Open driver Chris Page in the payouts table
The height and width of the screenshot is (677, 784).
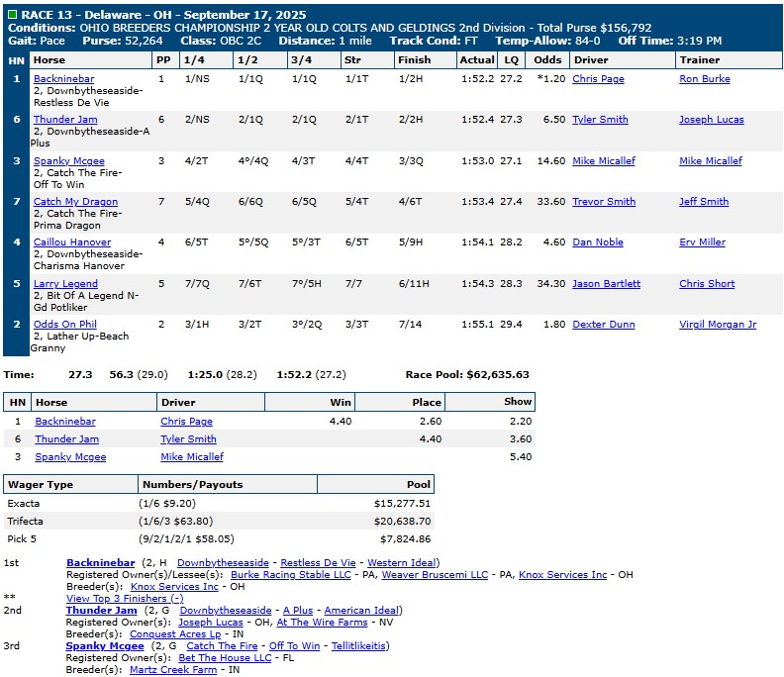[x=186, y=422]
